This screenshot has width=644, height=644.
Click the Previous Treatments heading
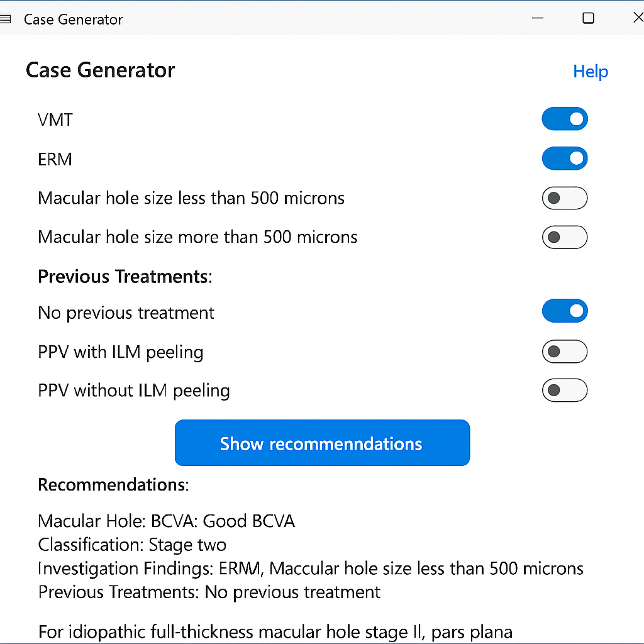click(124, 276)
